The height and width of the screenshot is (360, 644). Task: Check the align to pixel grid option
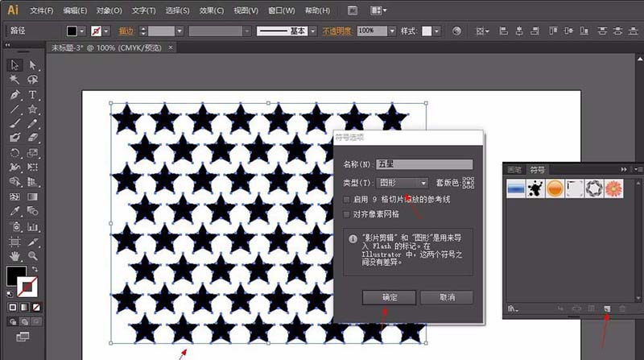click(346, 214)
